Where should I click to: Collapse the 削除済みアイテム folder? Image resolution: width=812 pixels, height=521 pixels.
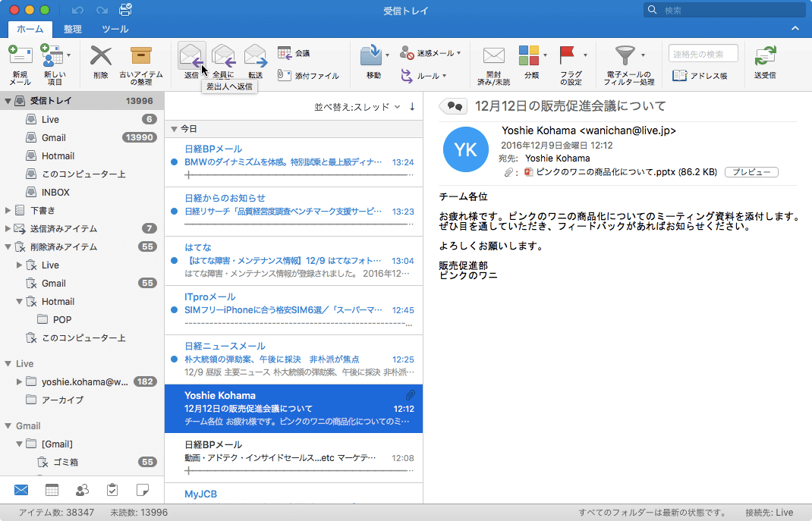[8, 246]
